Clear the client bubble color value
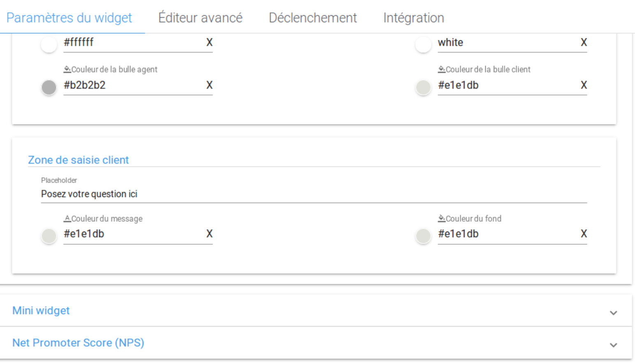This screenshot has width=635, height=364. (x=584, y=85)
